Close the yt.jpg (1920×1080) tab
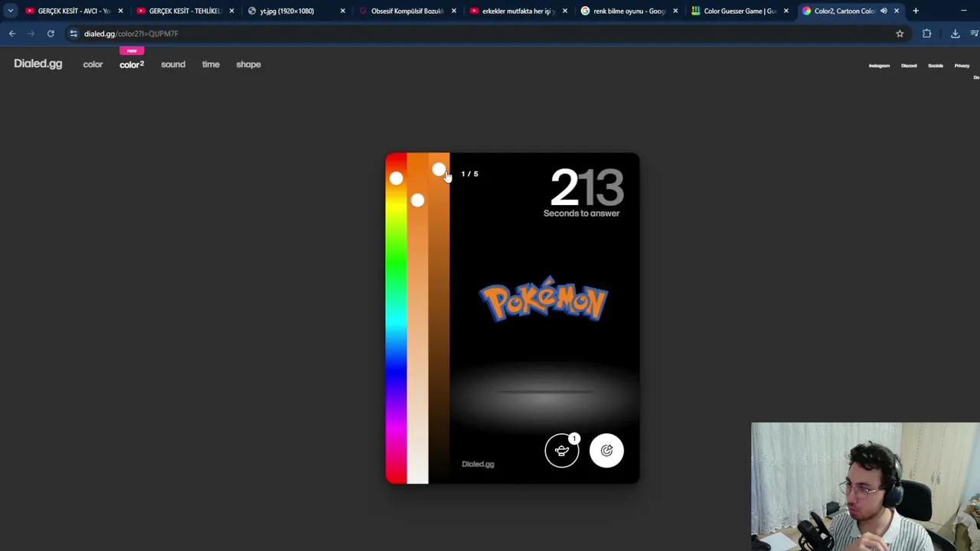Screen dimensions: 980x551 342,11
